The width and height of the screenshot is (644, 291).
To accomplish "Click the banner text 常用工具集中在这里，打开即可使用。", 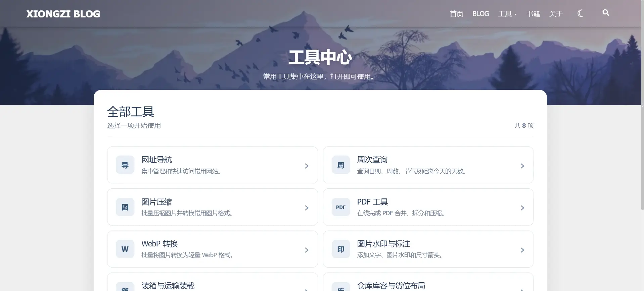I will [319, 76].
